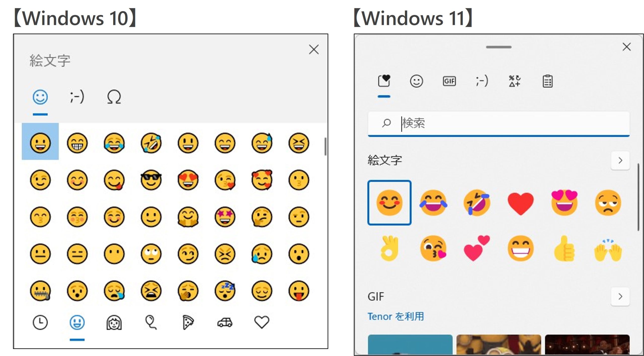This screenshot has height=356, width=644.
Task: Open the blue GIF thumbnail on the left
Action: point(410,344)
